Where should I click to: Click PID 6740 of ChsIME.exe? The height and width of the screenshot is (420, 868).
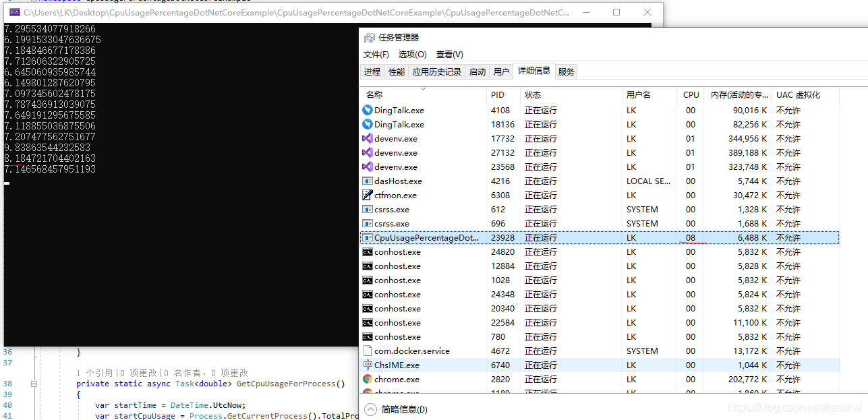(x=500, y=365)
